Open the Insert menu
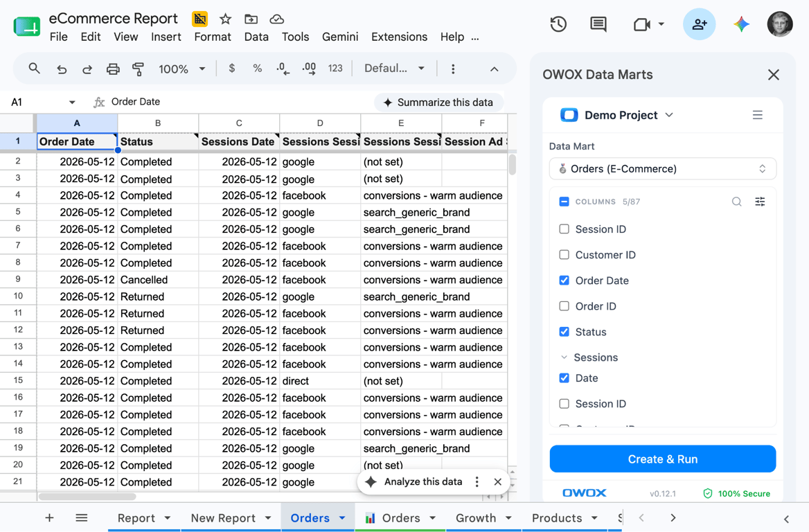 tap(166, 37)
